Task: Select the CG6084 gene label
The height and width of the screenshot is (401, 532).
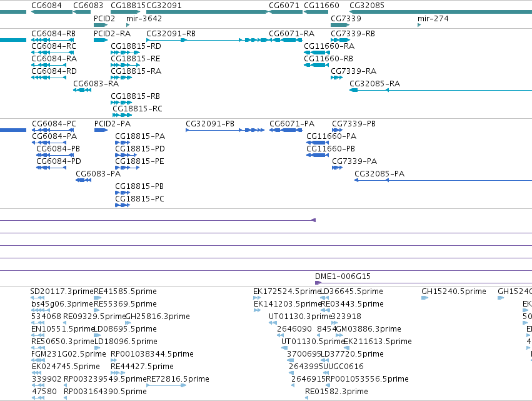Action: [46, 6]
